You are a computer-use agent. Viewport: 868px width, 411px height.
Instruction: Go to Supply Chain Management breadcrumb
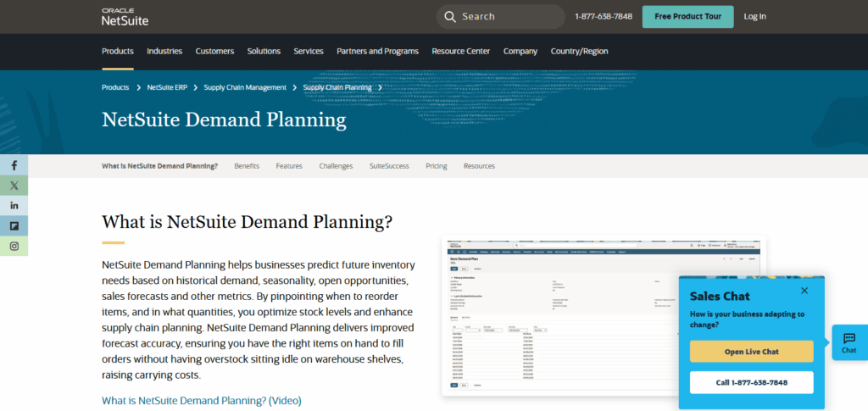point(245,87)
